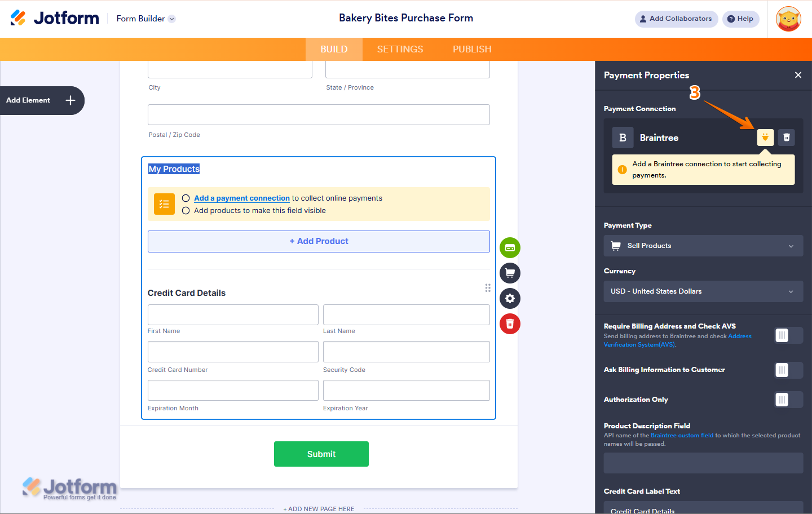This screenshot has width=812, height=514.
Task: Open the Currency USD dropdown
Action: pos(703,291)
